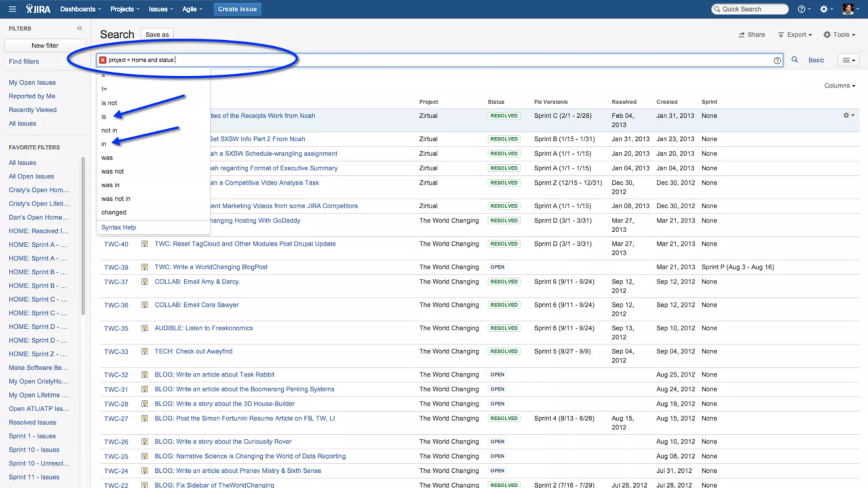
Task: Click the red JQL error indicator icon
Action: pyautogui.click(x=103, y=60)
